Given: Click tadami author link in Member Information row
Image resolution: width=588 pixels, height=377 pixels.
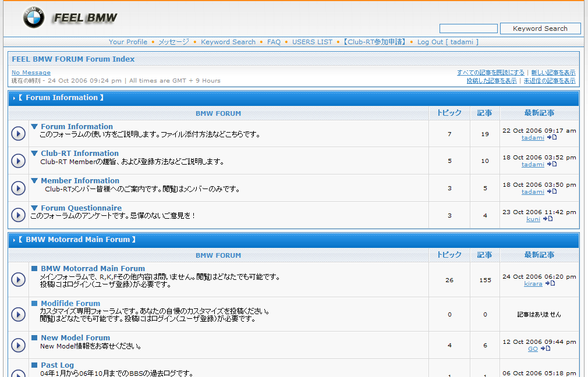Looking at the screenshot, I should click(533, 191).
